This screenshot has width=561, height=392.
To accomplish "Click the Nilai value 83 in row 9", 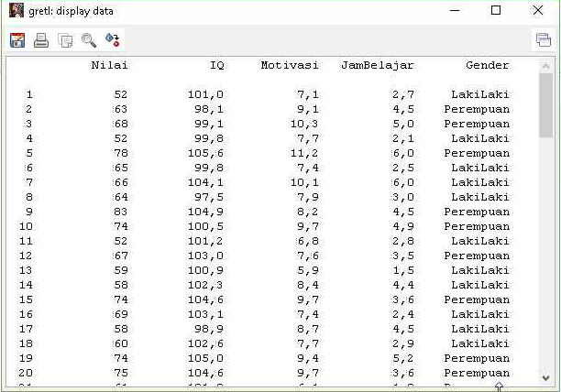I will [121, 212].
